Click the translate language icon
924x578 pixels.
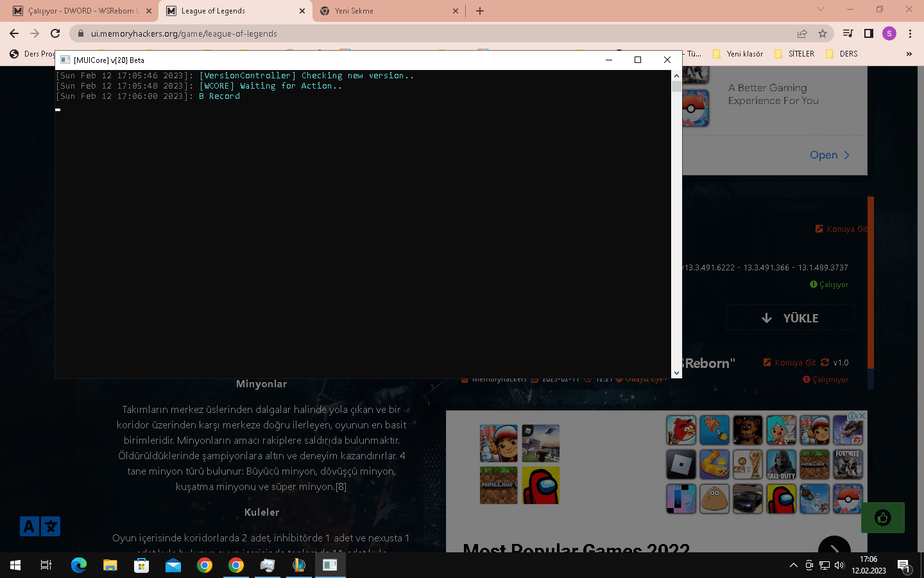[40, 527]
